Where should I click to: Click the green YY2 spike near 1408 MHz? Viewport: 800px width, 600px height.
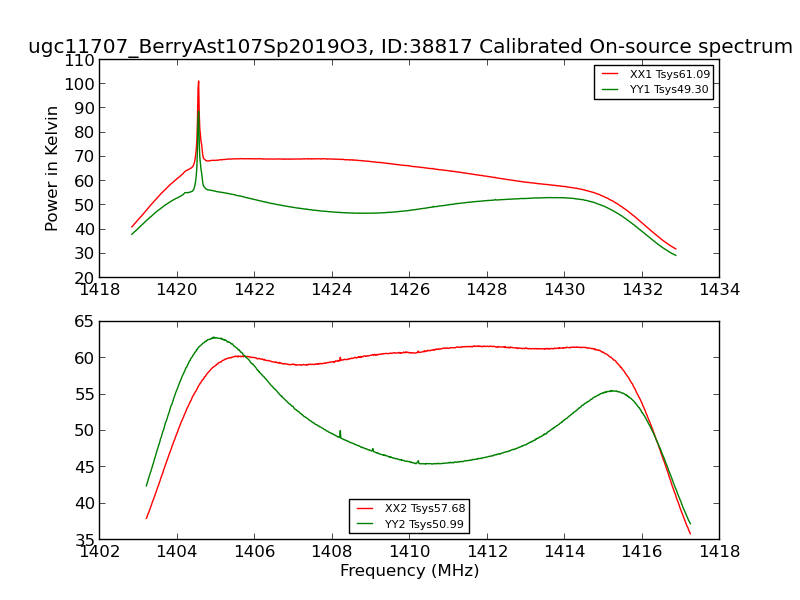(x=340, y=433)
